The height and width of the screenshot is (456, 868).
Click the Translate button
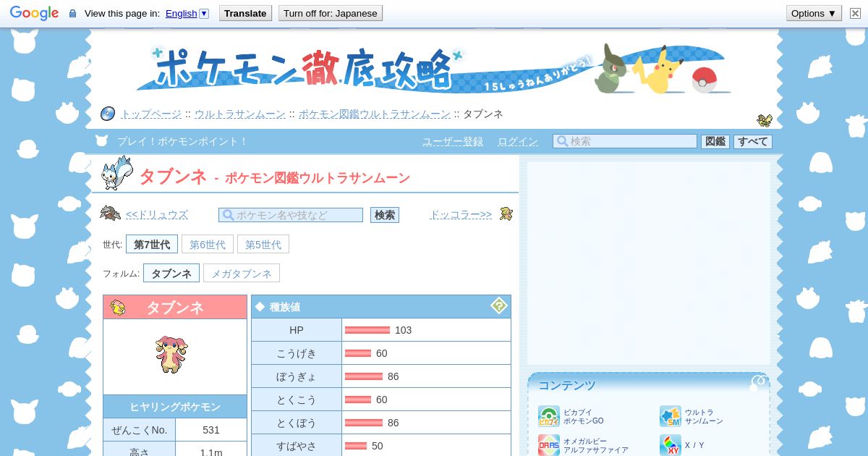pyautogui.click(x=245, y=13)
